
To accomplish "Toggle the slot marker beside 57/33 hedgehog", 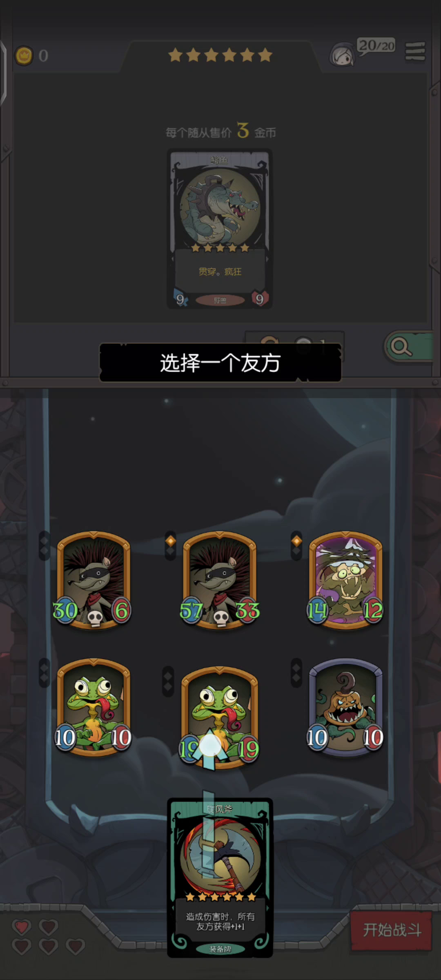I will coord(170,546).
